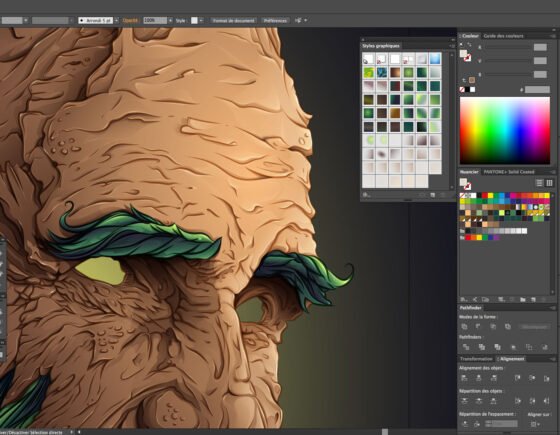The height and width of the screenshot is (435, 560).
Task: Click the opacity 100% field
Action: pyautogui.click(x=155, y=21)
